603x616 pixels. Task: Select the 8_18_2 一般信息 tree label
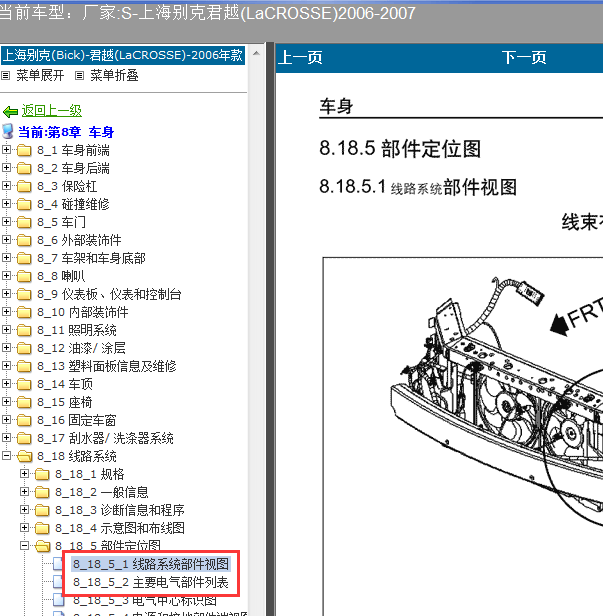pyautogui.click(x=102, y=492)
